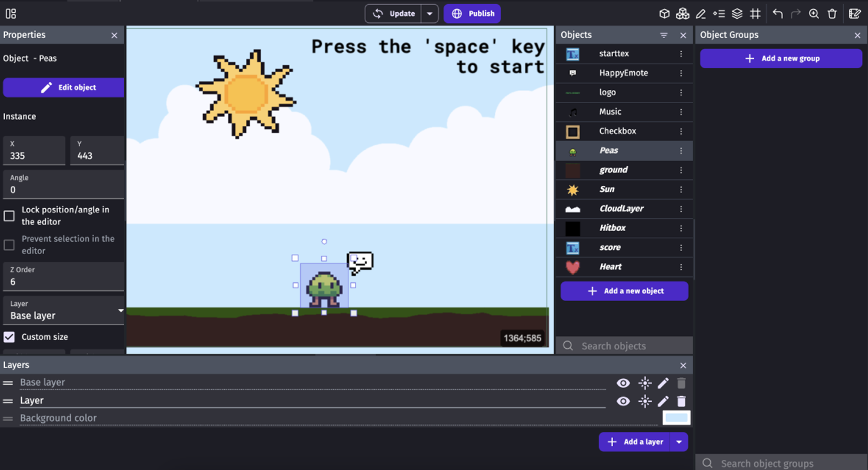
Task: Add a new object
Action: point(624,291)
